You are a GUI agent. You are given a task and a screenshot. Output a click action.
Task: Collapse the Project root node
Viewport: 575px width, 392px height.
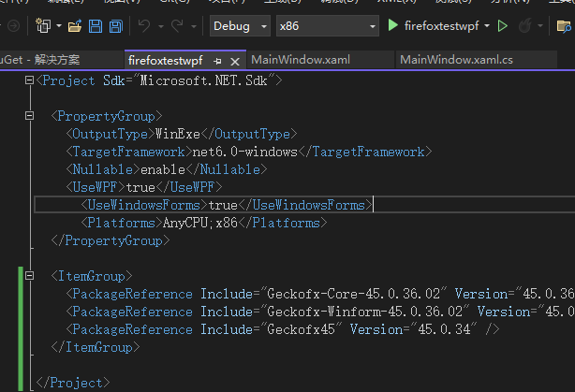[31, 81]
